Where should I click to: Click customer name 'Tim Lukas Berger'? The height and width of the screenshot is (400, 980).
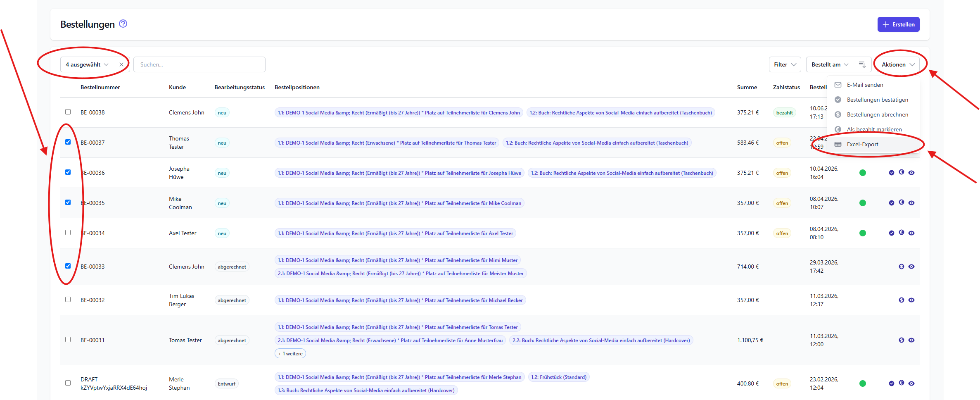(x=181, y=300)
